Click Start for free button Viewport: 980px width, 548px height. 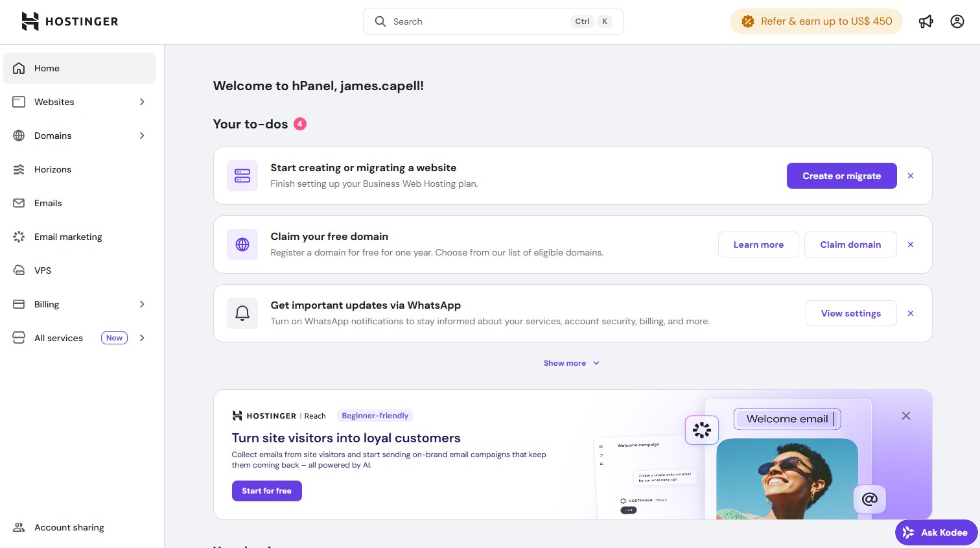[x=267, y=491]
